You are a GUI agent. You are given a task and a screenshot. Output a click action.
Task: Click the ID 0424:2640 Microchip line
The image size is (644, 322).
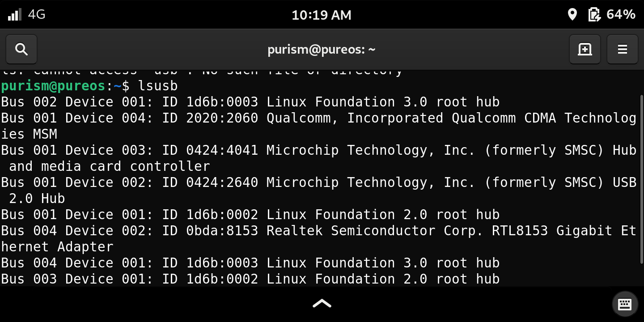pyautogui.click(x=319, y=182)
